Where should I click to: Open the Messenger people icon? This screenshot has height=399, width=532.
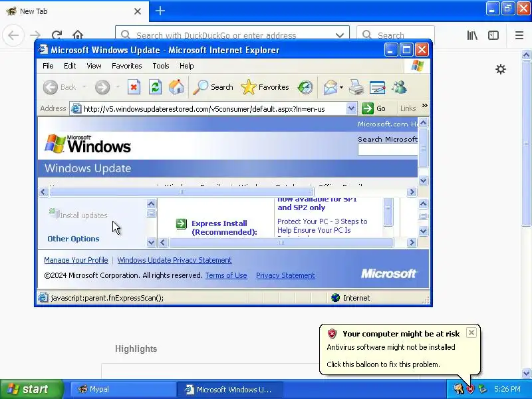click(x=400, y=87)
